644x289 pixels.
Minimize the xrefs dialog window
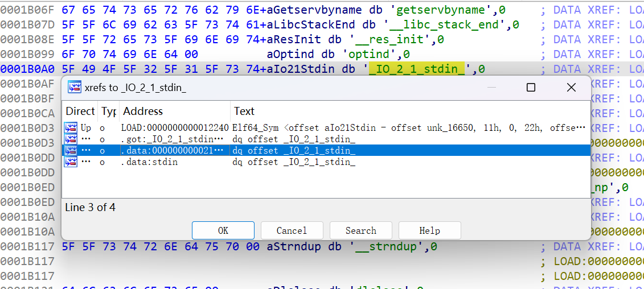[491, 87]
